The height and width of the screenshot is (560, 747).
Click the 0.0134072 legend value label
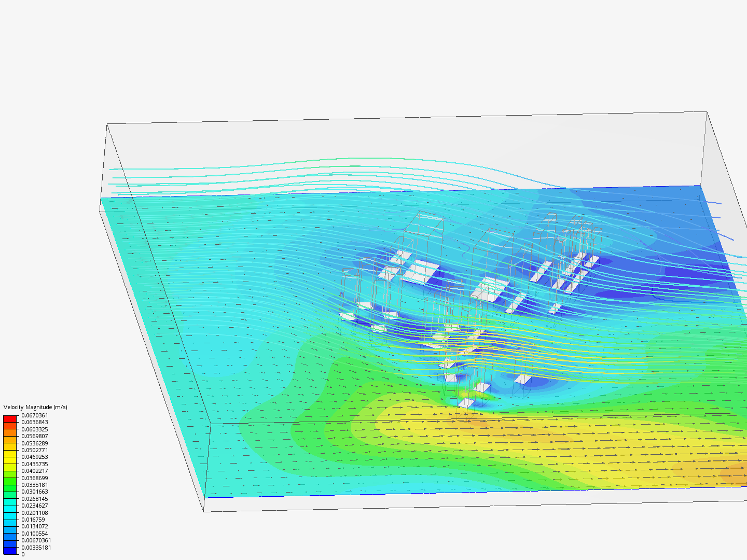tap(35, 526)
